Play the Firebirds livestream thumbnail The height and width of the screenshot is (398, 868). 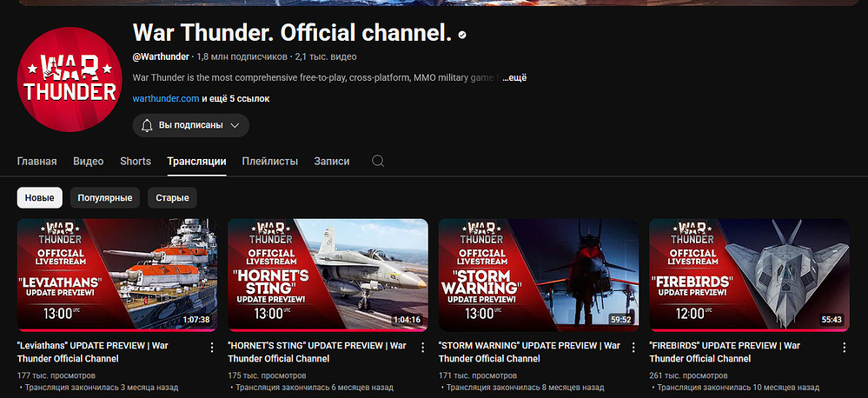pos(750,275)
